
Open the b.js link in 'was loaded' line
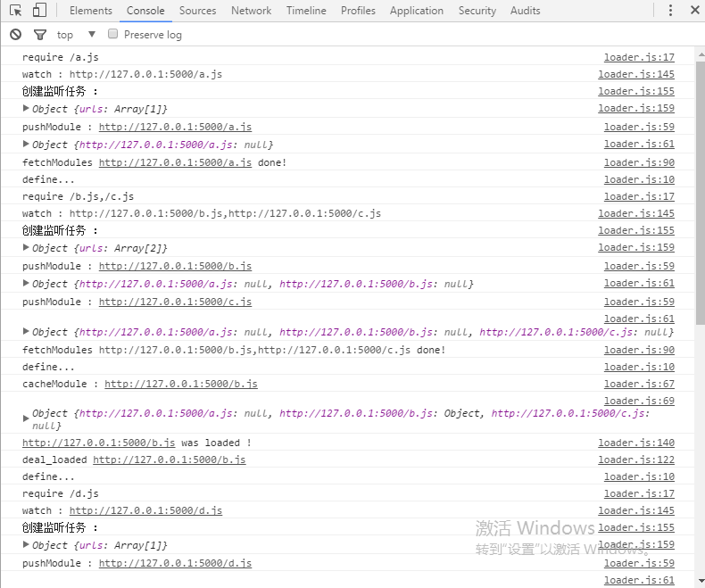(98, 443)
